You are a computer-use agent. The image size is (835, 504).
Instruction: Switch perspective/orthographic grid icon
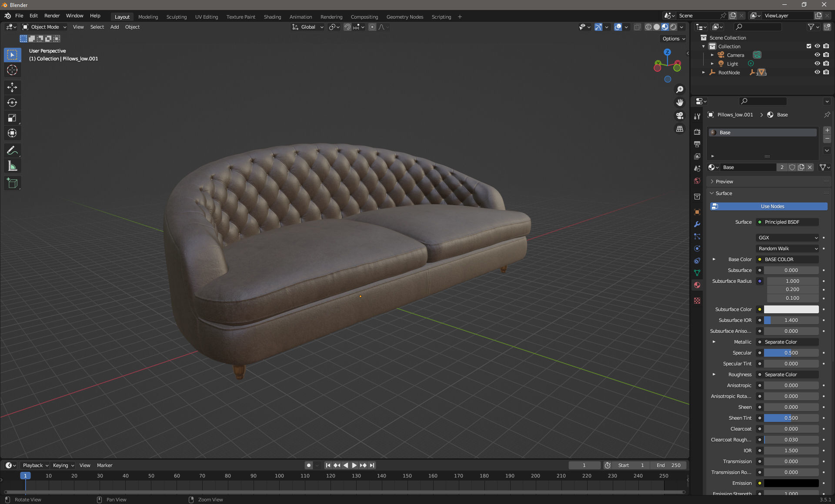click(679, 129)
